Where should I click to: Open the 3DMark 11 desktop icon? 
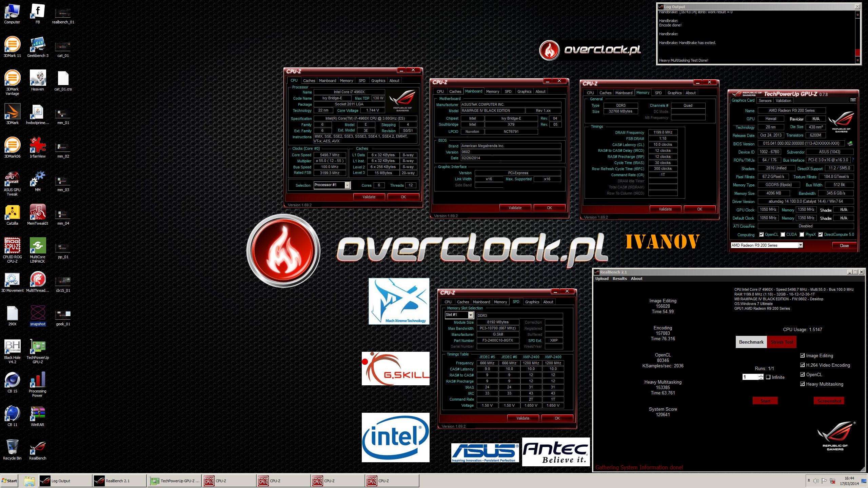12,47
